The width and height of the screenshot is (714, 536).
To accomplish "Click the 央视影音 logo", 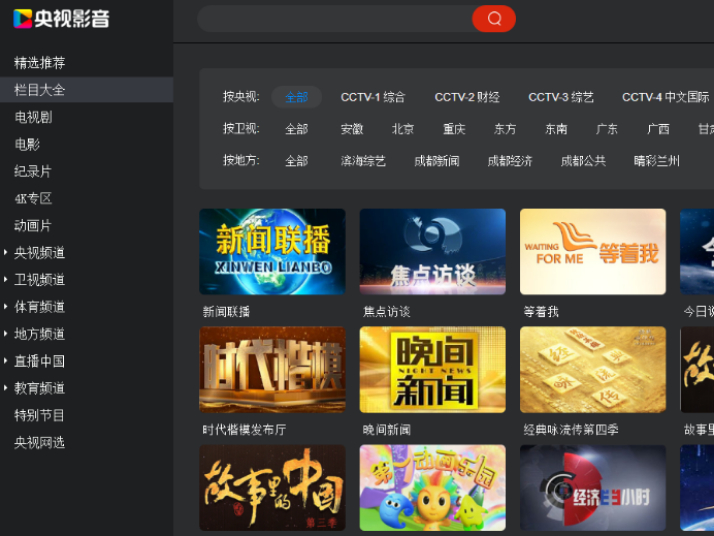I will 61,19.
